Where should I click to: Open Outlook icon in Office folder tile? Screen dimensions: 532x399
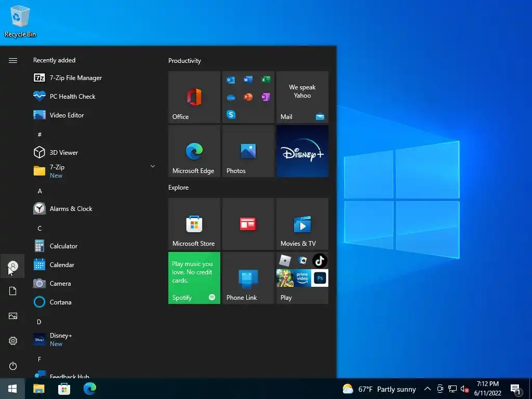click(231, 80)
